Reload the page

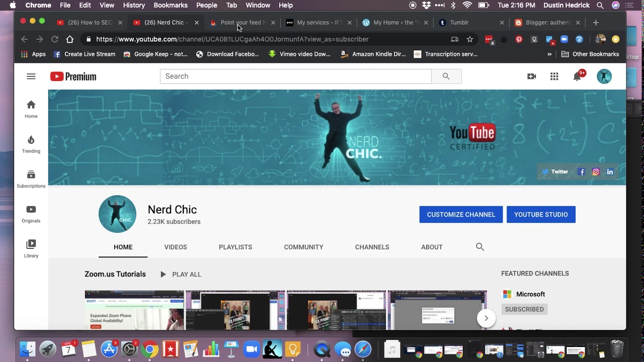coord(54,39)
